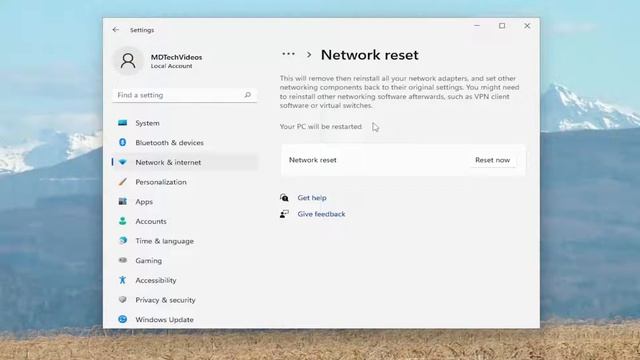Click 'Your PC will be restarted' text
The image size is (640, 360).
coord(321,127)
